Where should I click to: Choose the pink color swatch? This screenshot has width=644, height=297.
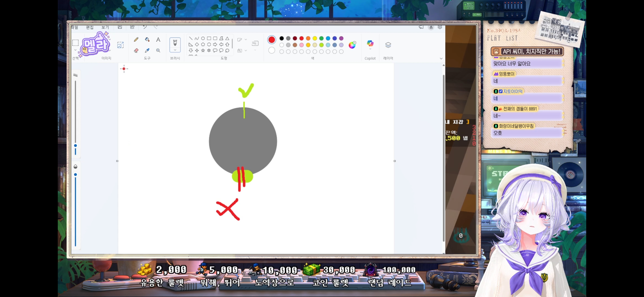click(x=302, y=45)
